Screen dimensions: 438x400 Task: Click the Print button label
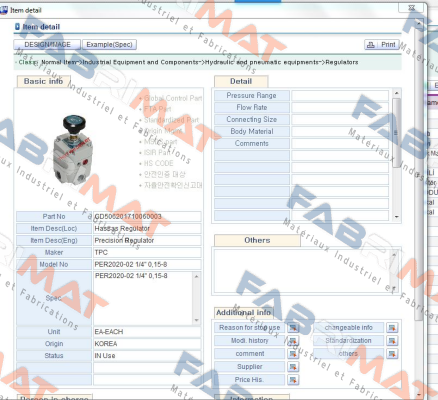click(388, 45)
